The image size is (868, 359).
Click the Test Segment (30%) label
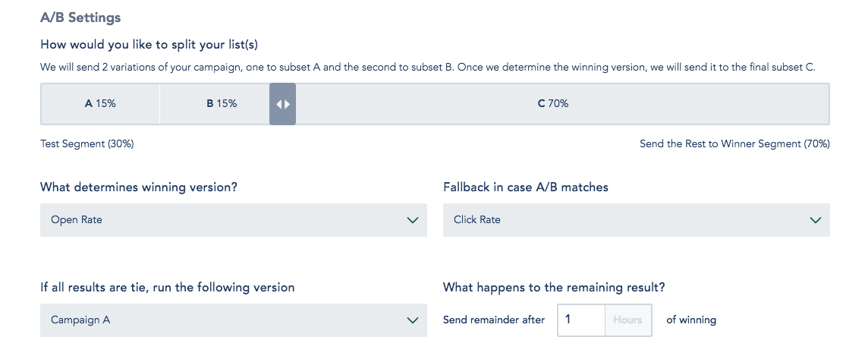(x=87, y=143)
